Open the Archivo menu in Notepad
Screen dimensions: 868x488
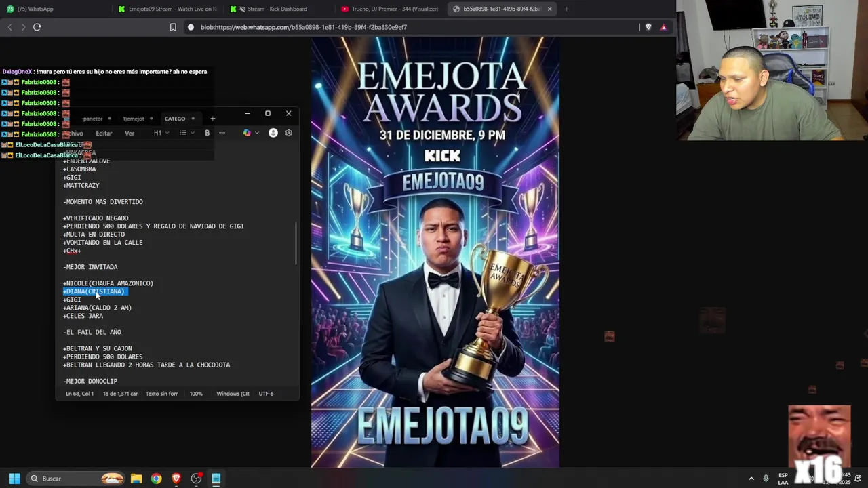click(x=73, y=134)
